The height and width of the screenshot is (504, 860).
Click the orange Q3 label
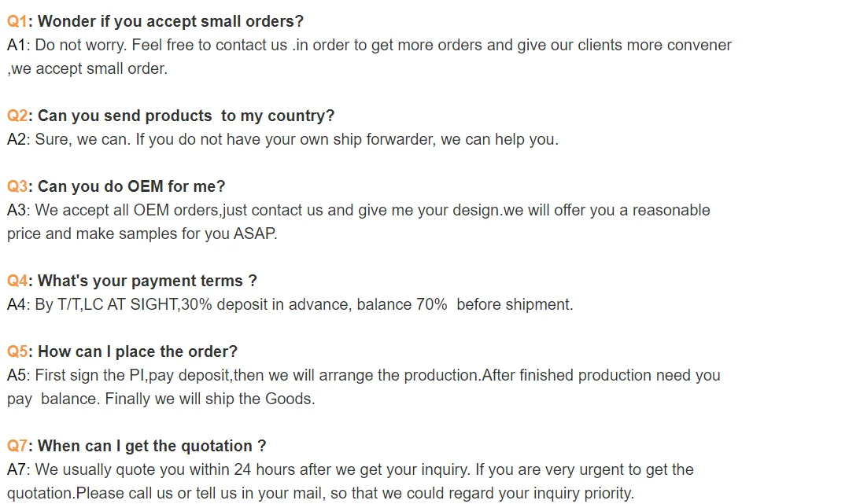point(17,186)
